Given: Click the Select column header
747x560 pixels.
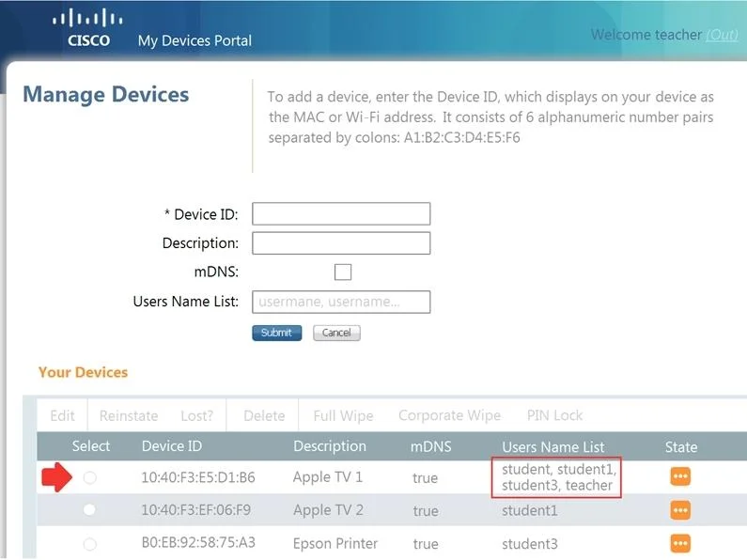Looking at the screenshot, I should click(91, 446).
